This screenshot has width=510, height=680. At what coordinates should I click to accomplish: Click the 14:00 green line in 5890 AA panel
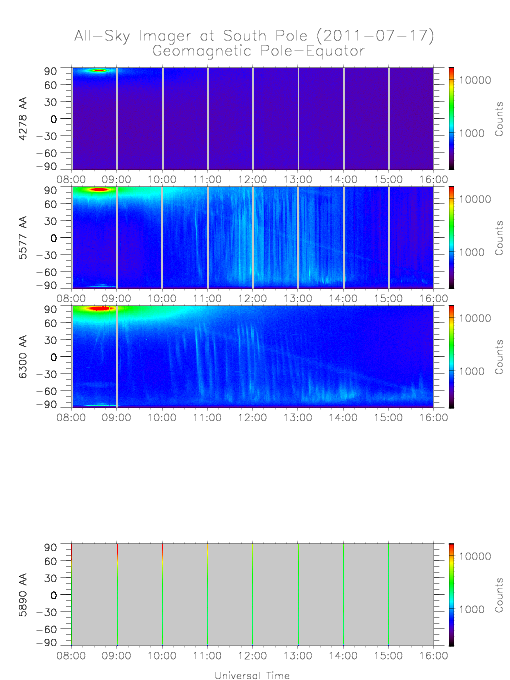tap(343, 595)
